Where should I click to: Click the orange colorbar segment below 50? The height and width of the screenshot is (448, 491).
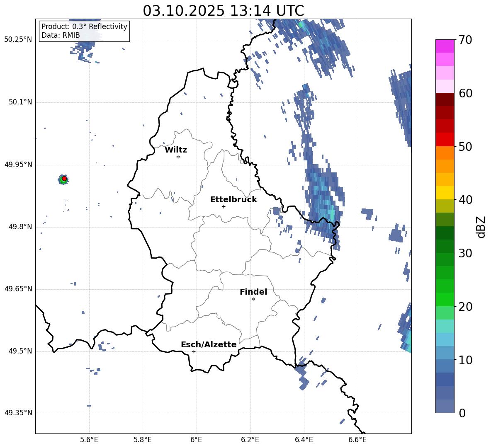coord(445,153)
